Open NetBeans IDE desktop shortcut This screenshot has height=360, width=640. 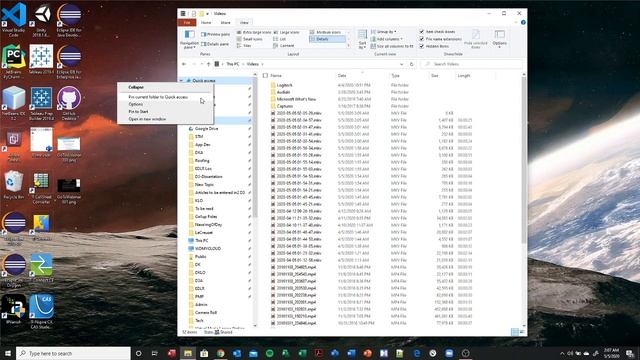[13, 103]
